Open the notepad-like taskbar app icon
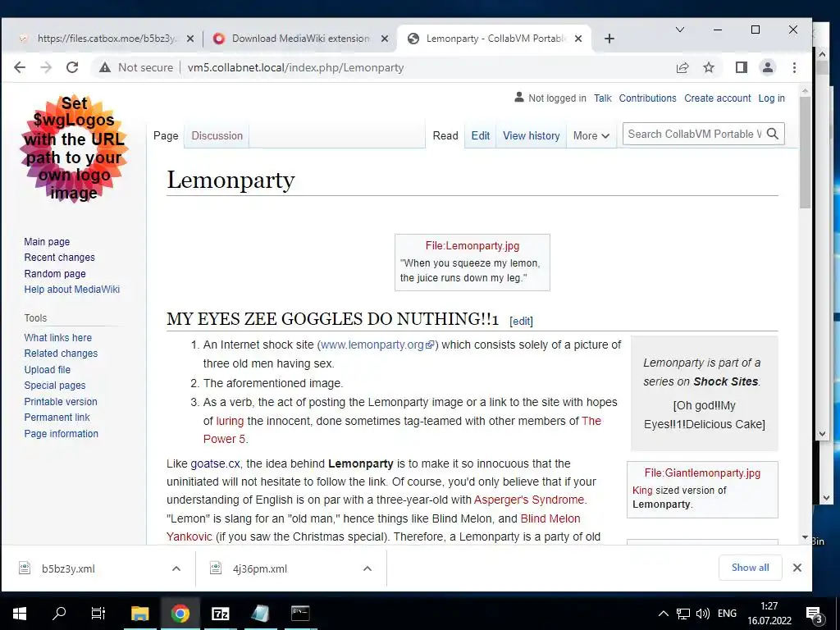Viewport: 840px width, 630px height. pos(260,614)
